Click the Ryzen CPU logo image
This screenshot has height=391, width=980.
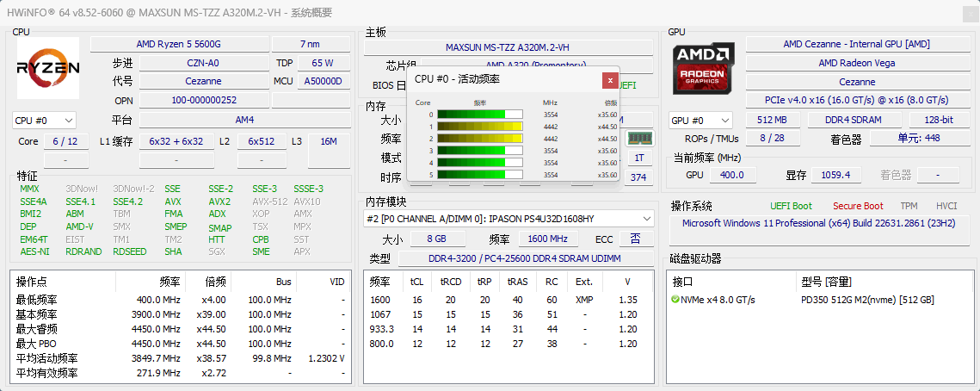pyautogui.click(x=48, y=67)
